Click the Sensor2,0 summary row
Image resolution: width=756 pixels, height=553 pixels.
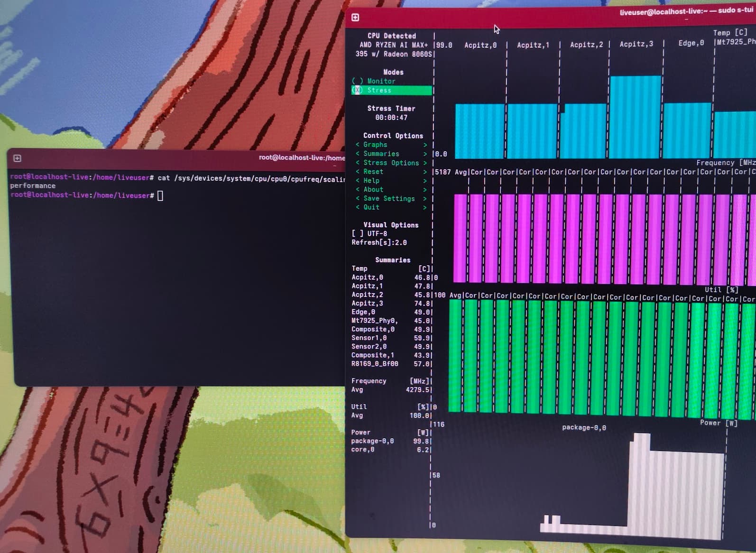[391, 346]
